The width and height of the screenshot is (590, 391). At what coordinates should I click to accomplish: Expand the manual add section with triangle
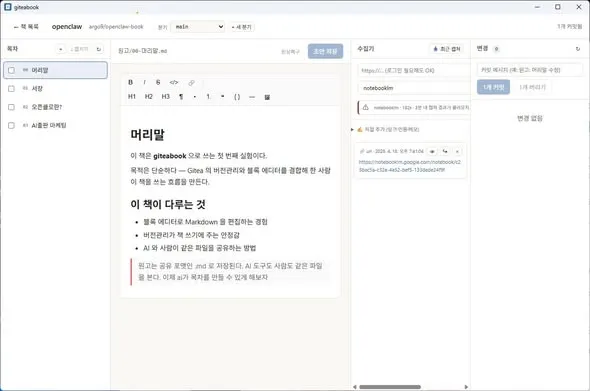click(352, 129)
